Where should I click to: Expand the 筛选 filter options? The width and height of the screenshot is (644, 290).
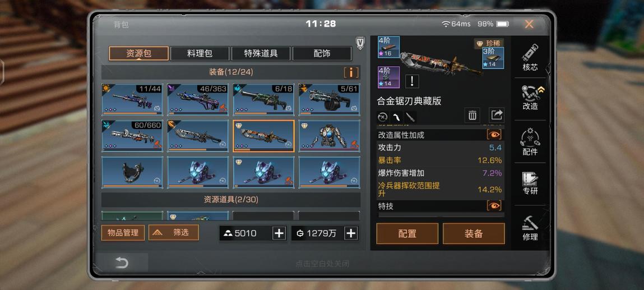(174, 232)
